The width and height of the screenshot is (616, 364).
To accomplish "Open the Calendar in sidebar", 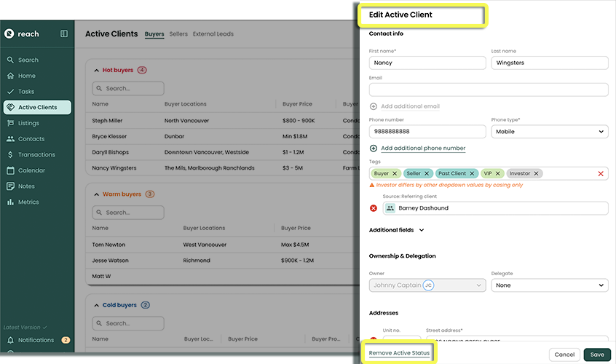I will (x=11, y=170).
